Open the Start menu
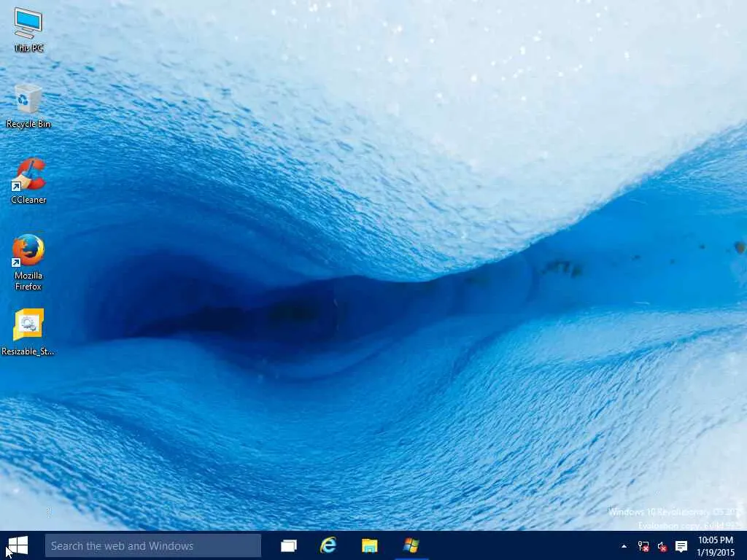Screen dimensions: 747x560 pyautogui.click(x=18, y=545)
